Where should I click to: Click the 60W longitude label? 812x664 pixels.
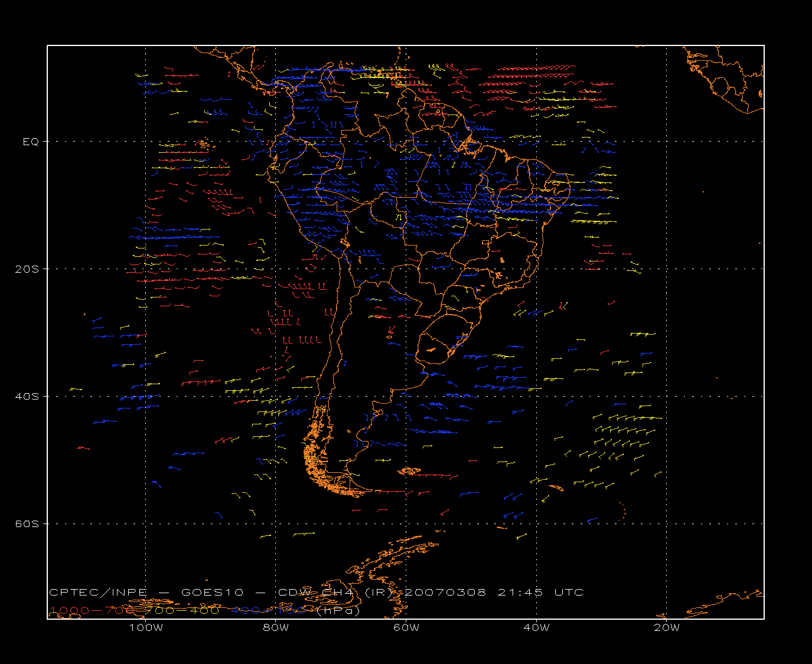click(406, 627)
